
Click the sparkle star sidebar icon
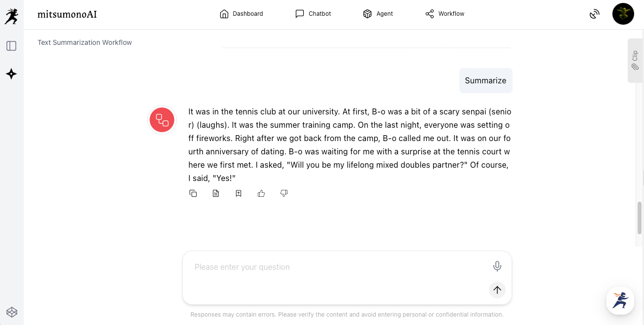click(x=11, y=74)
